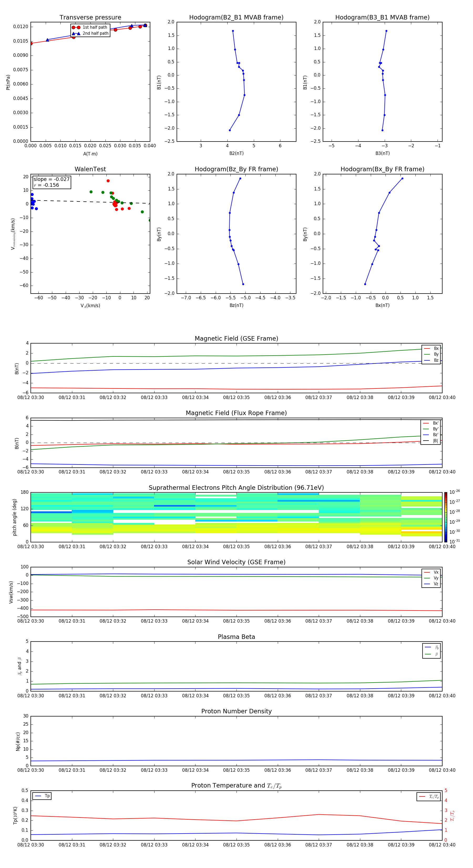This screenshot has height=868, width=473.
Task: Click the 'Proton Number Density' title
Action: pyautogui.click(x=236, y=711)
